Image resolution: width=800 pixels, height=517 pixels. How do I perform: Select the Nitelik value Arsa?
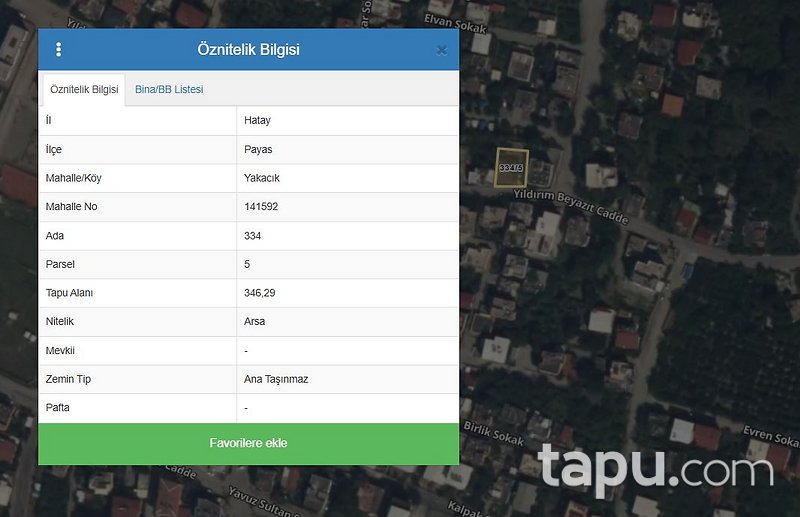click(255, 322)
